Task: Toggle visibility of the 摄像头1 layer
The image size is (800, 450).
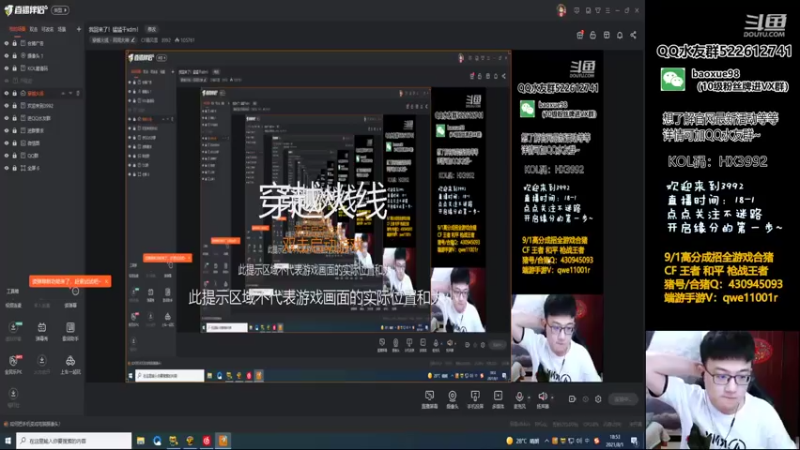Action: pyautogui.click(x=7, y=56)
